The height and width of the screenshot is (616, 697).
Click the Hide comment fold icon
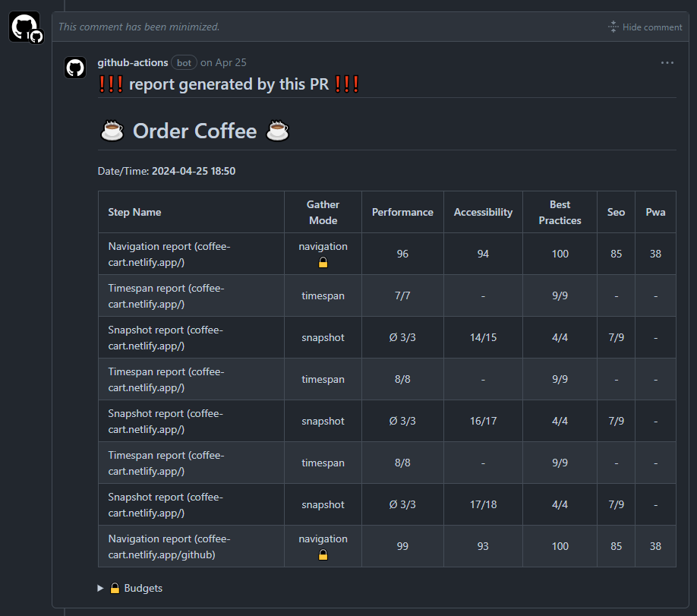click(613, 27)
